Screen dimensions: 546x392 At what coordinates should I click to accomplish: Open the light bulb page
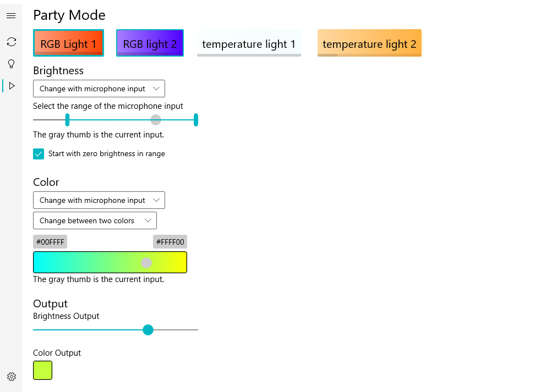pos(11,64)
